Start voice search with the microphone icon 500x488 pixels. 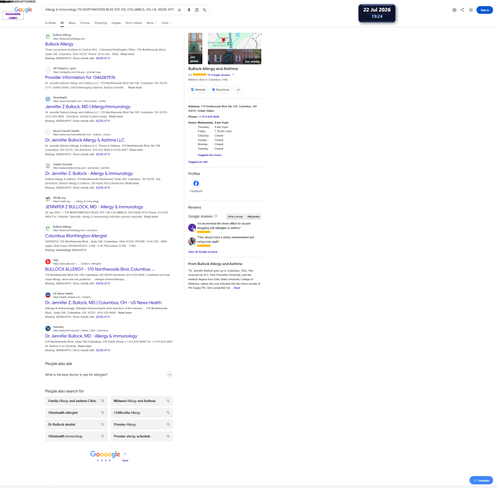pos(189,10)
